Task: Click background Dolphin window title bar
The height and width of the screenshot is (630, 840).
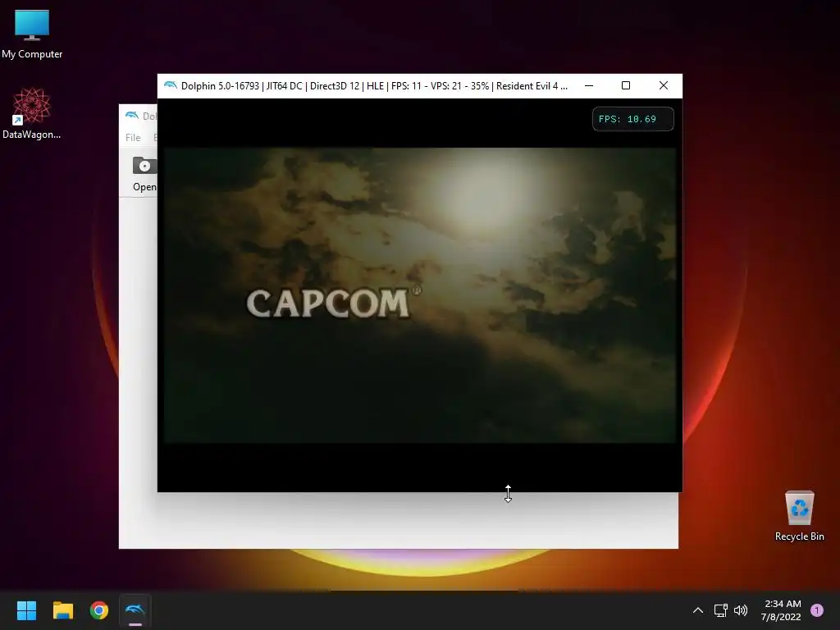Action: point(138,116)
